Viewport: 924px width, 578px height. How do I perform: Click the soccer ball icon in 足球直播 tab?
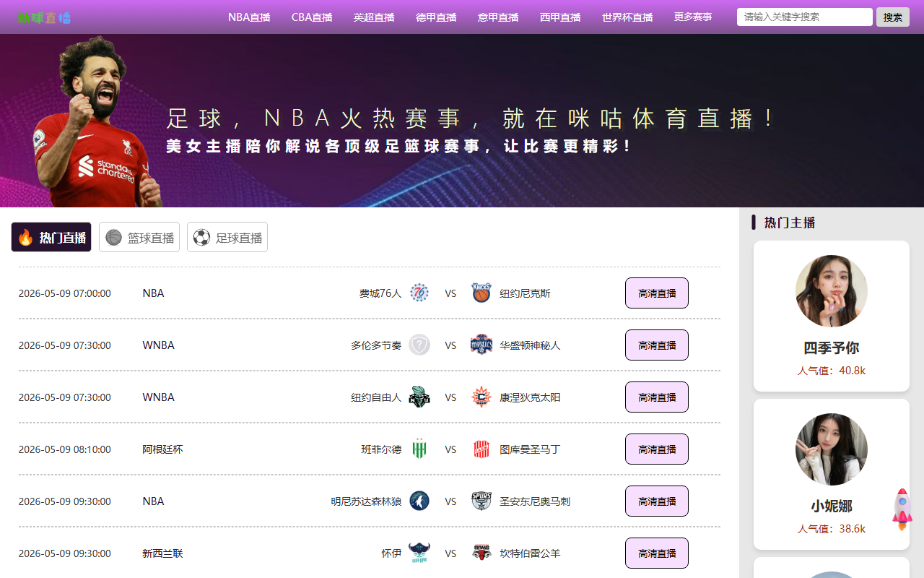click(x=201, y=237)
